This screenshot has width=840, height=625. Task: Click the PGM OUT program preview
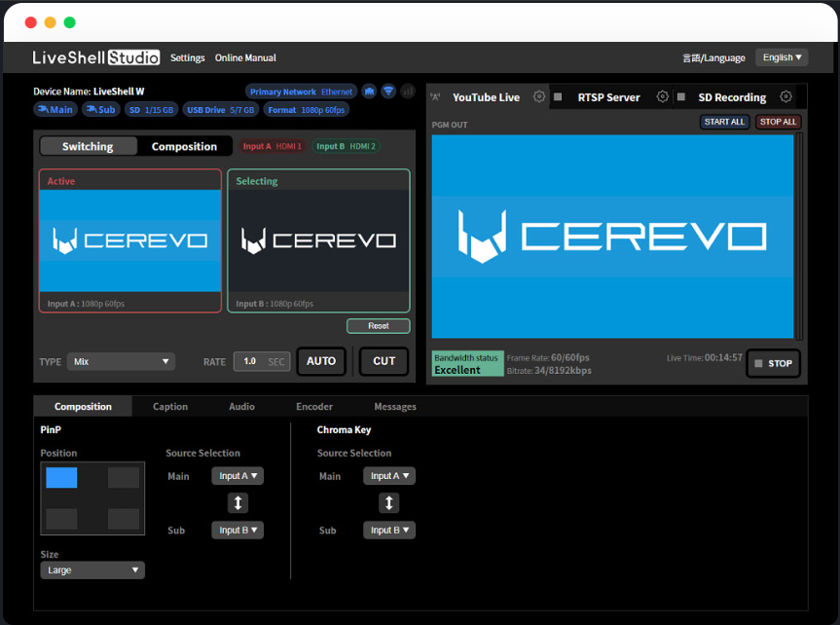point(612,237)
